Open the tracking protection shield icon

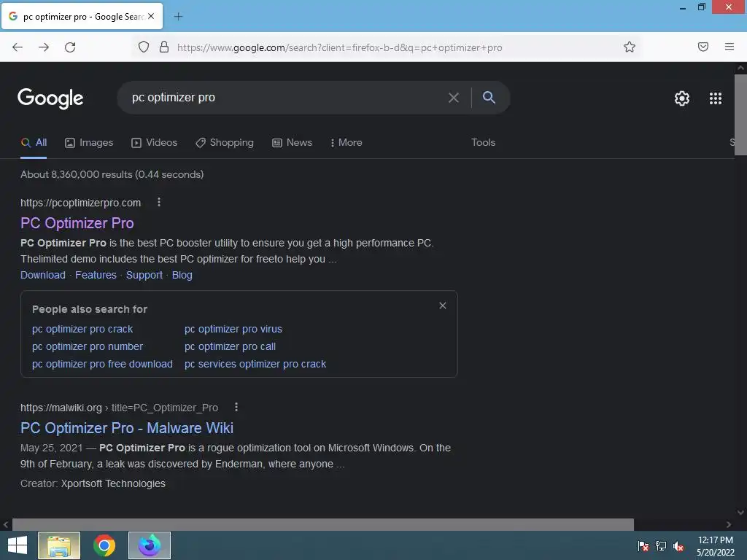pos(144,47)
